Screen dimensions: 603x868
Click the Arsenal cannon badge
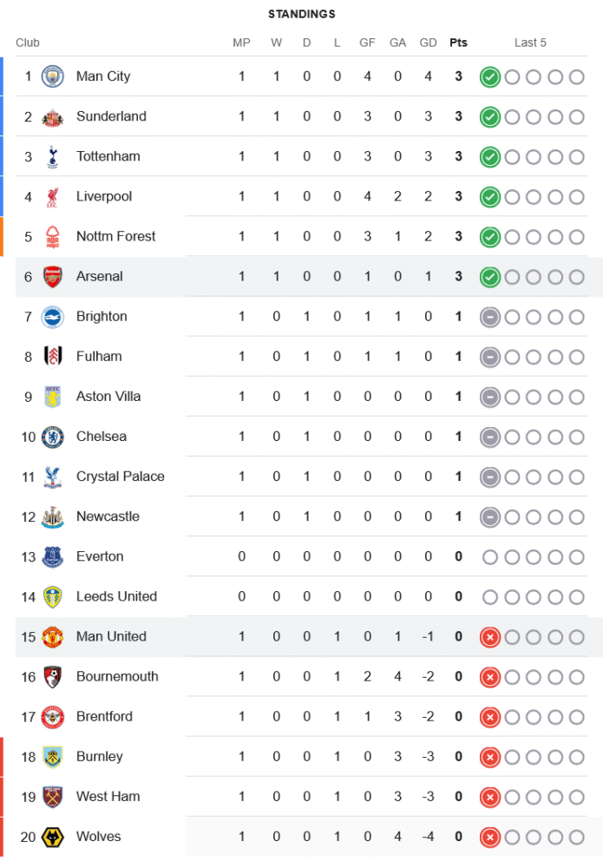(x=53, y=276)
